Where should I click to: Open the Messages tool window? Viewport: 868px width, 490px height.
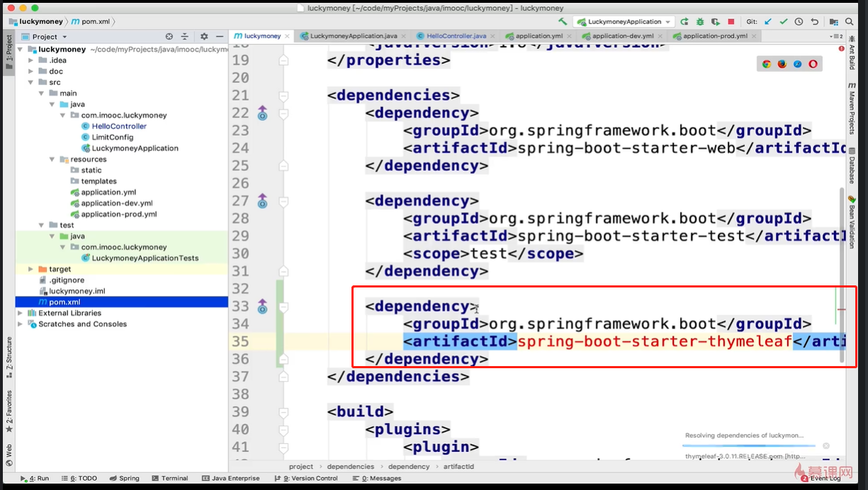click(x=377, y=479)
